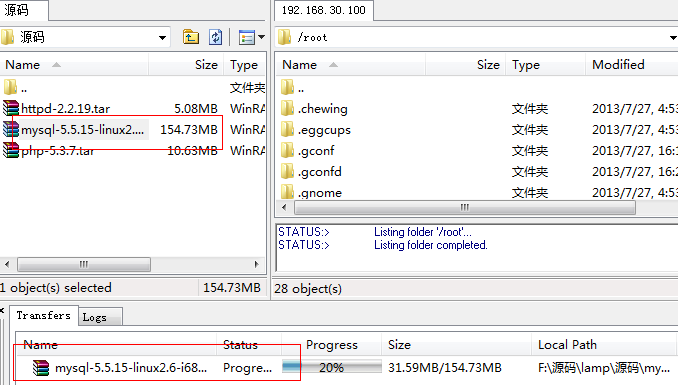Screen dimensions: 678x385
Task: Select remote parent folder '..' entry
Action: click(x=292, y=88)
